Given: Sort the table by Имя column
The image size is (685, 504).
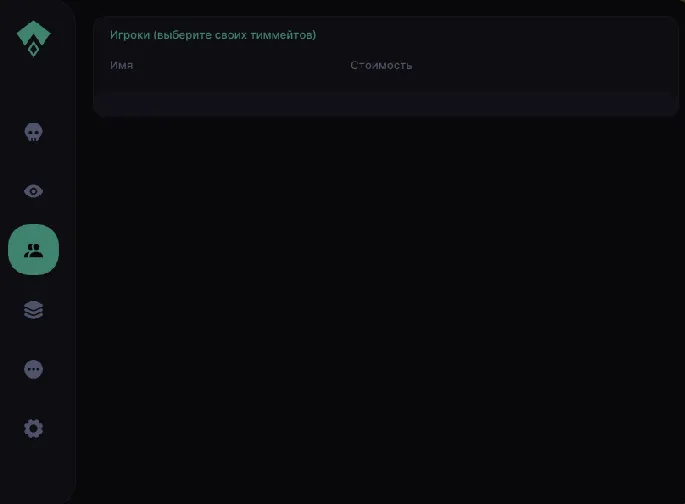Looking at the screenshot, I should [x=121, y=65].
